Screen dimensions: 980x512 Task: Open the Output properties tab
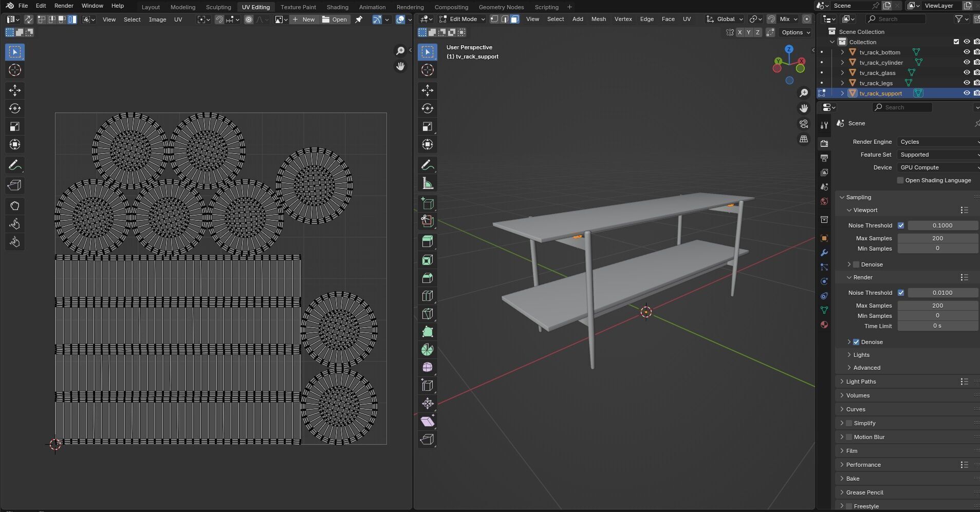click(824, 158)
